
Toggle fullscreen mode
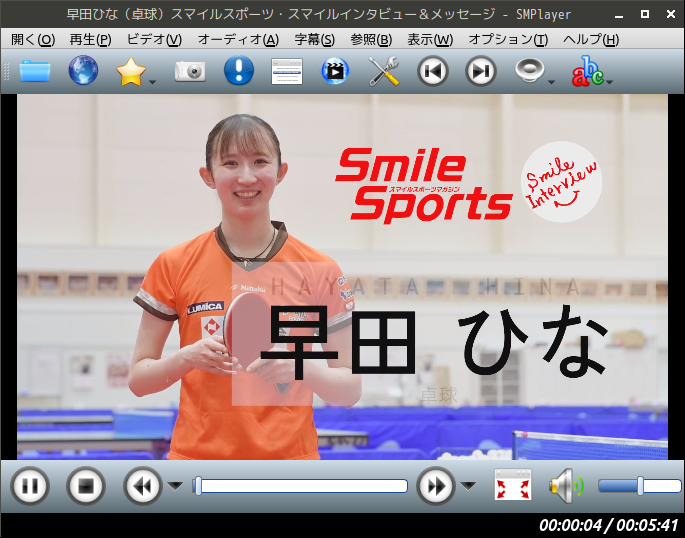coord(512,485)
